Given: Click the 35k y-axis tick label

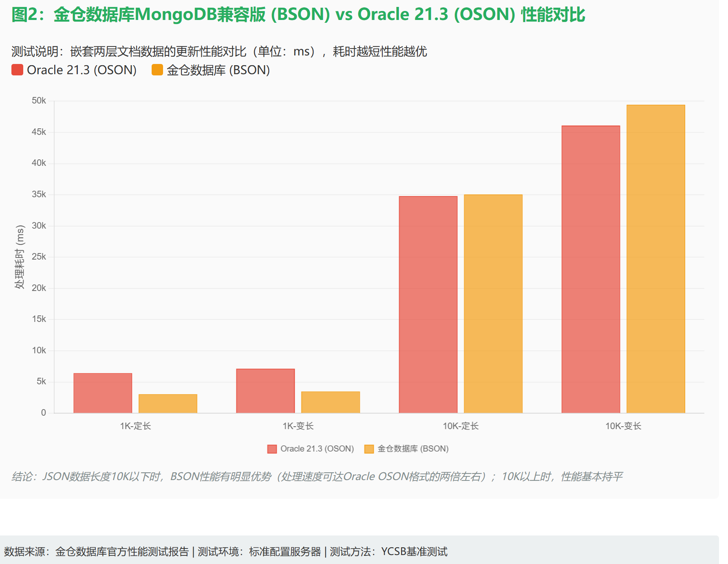Looking at the screenshot, I should (39, 194).
